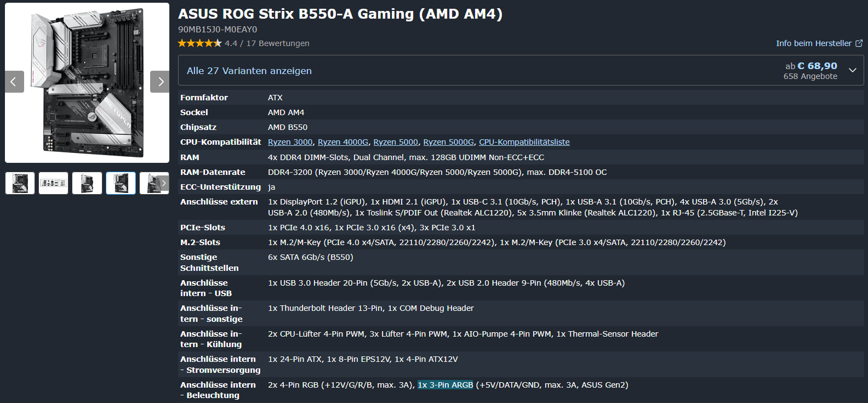Open the external link icon beside Info beim Hersteller
Viewport: 868px width, 403px height.
[x=859, y=43]
